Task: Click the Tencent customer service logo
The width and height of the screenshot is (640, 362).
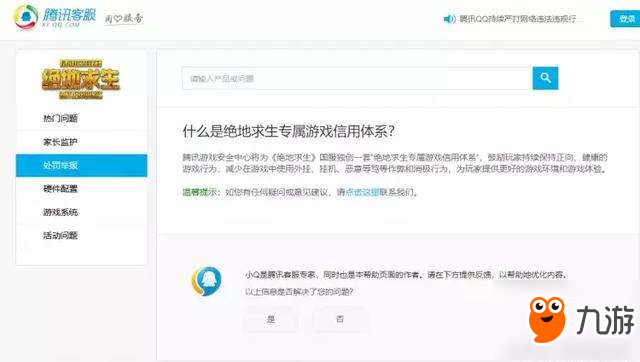Action: pyautogui.click(x=55, y=17)
